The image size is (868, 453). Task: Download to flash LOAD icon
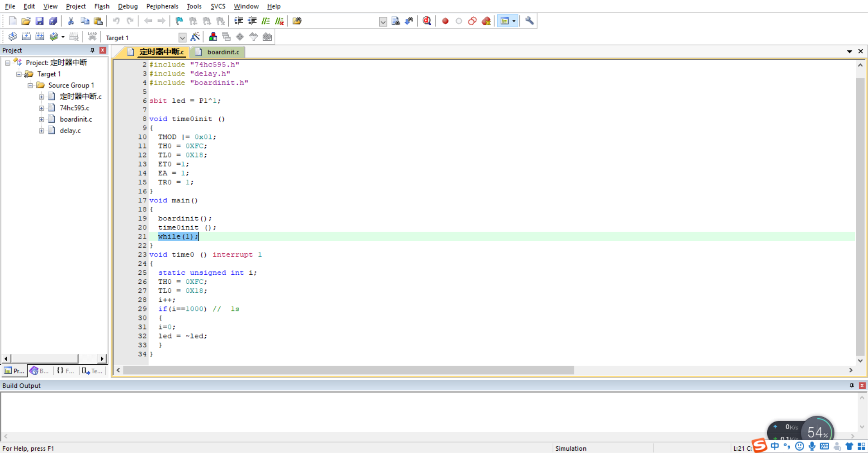[92, 37]
